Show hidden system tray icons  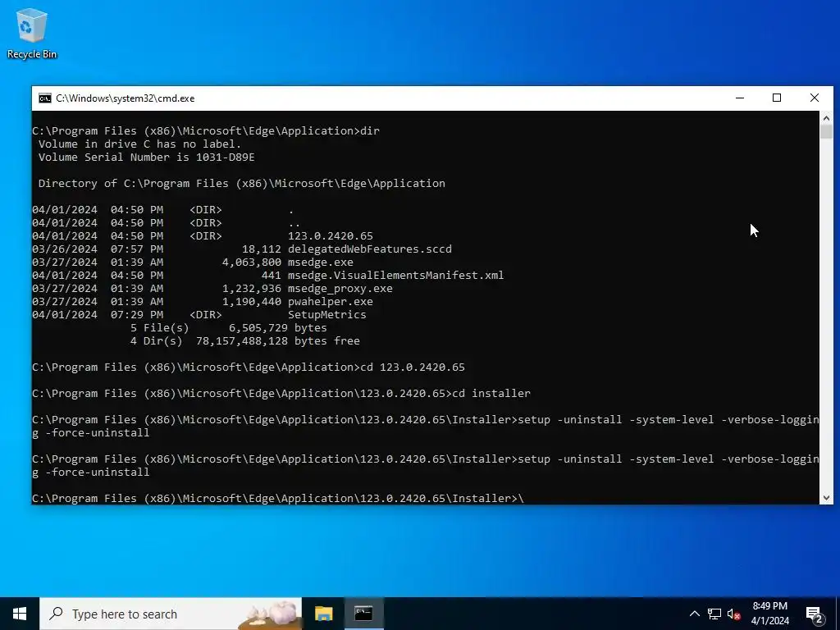pos(694,614)
